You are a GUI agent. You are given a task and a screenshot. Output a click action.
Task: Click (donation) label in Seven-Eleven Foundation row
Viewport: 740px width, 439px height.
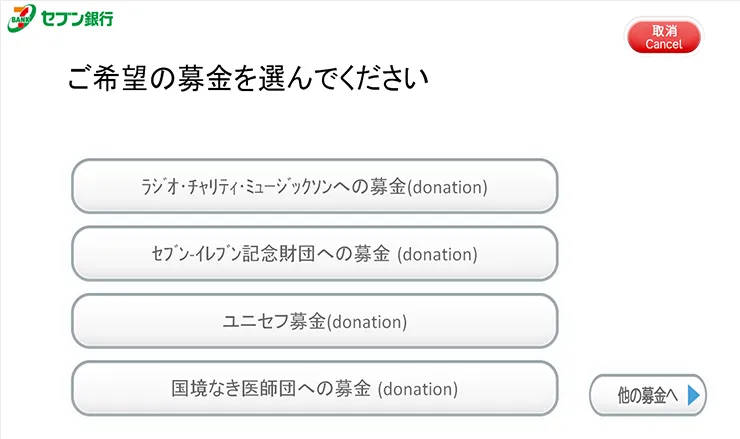pyautogui.click(x=437, y=254)
